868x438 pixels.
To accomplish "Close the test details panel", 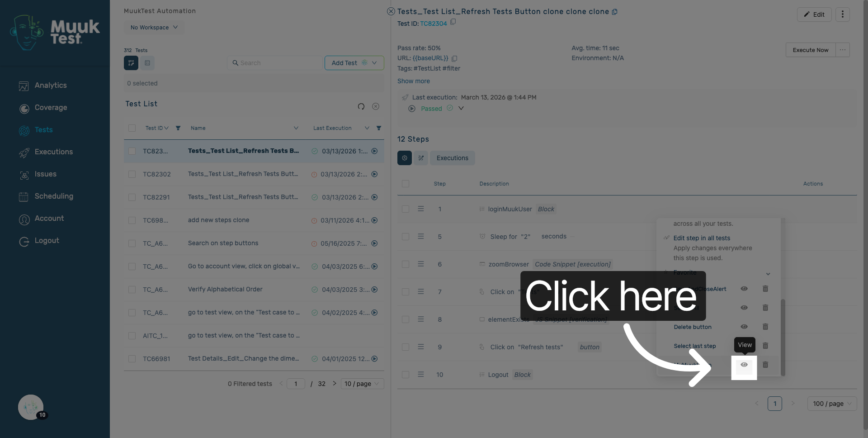I will (391, 11).
